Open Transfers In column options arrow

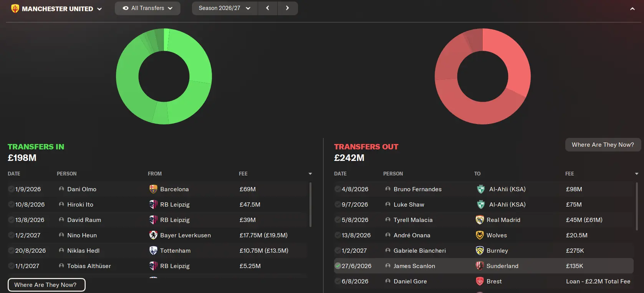(310, 174)
